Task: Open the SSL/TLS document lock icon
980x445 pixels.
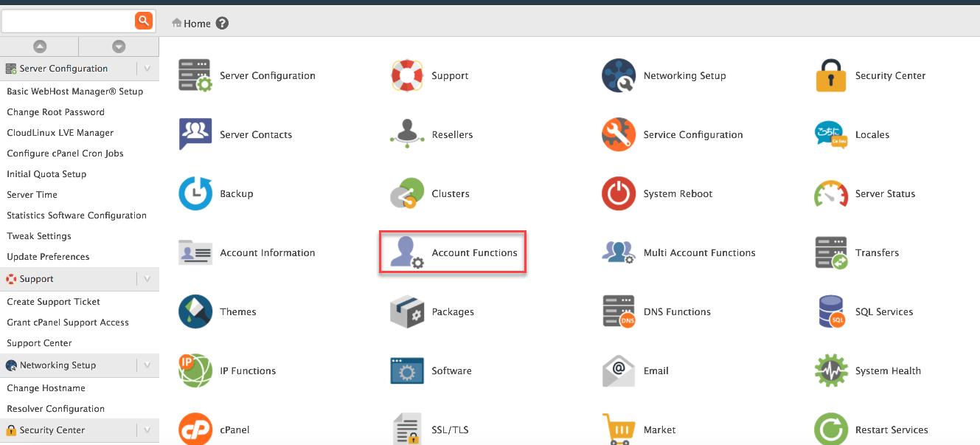Action: [x=407, y=430]
